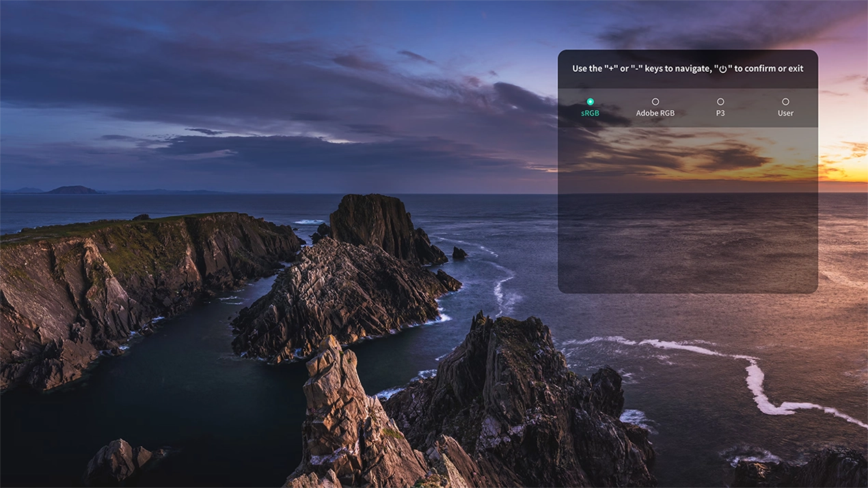
Task: Click the User text label
Action: pos(785,113)
